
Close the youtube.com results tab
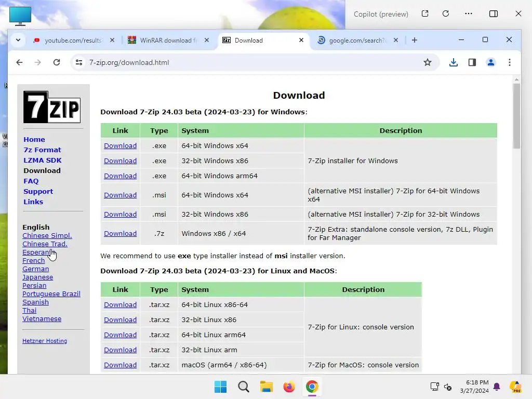click(x=112, y=40)
